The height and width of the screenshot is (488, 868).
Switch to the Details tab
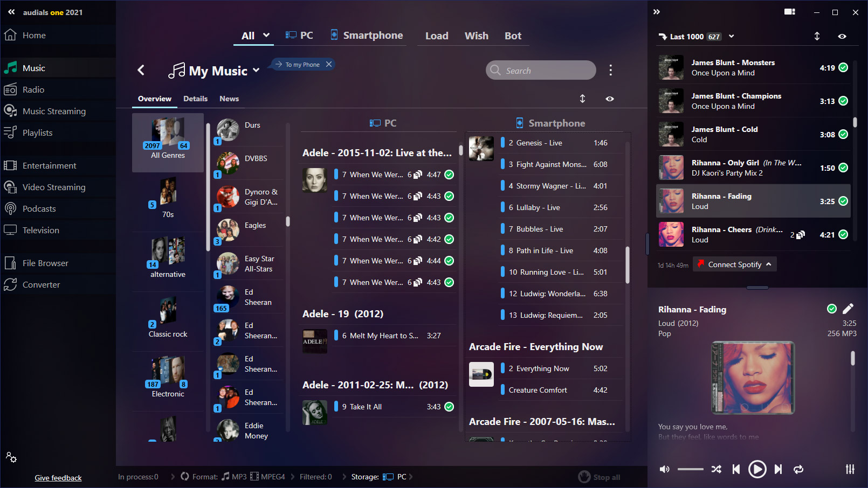[x=195, y=99]
